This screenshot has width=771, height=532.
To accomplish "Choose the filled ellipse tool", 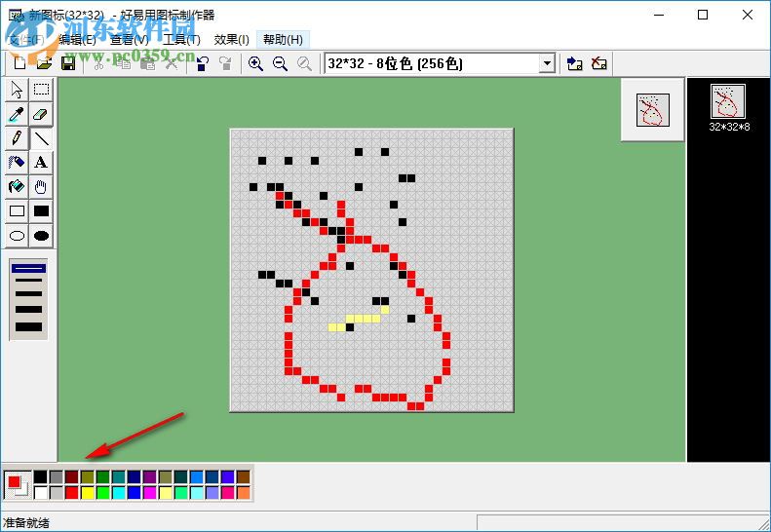I will coord(41,236).
